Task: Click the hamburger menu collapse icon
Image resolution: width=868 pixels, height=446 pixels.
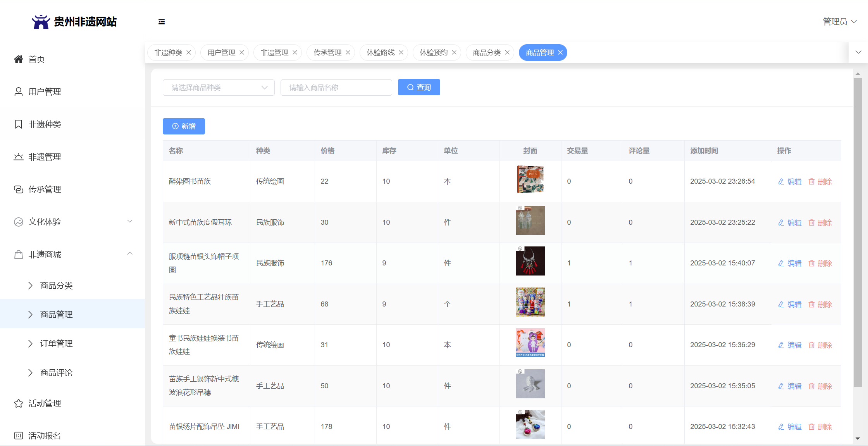Action: tap(162, 22)
